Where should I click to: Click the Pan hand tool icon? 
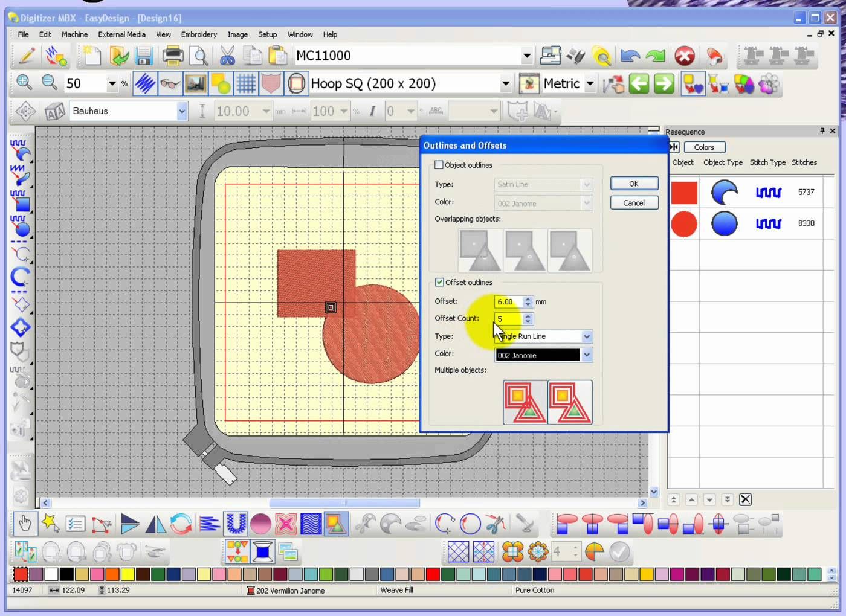pyautogui.click(x=25, y=524)
